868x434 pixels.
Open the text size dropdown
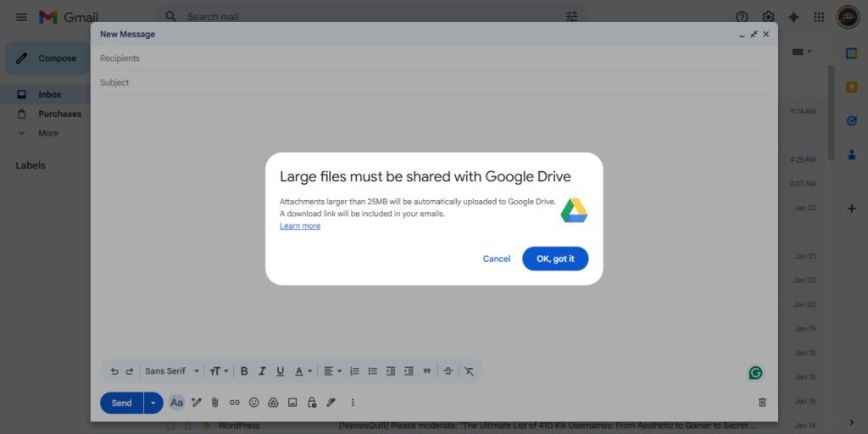click(x=219, y=371)
